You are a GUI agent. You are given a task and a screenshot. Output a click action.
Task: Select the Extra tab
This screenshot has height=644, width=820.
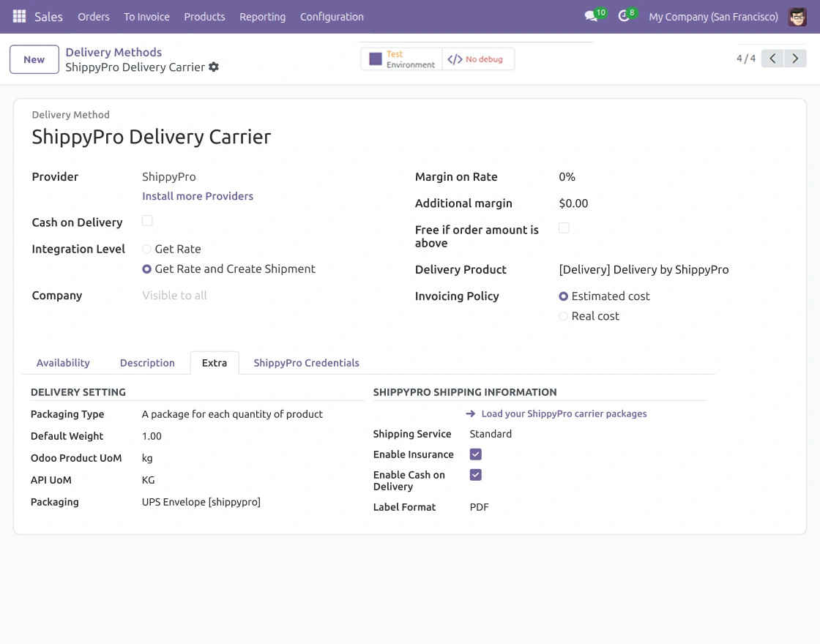[x=215, y=363]
